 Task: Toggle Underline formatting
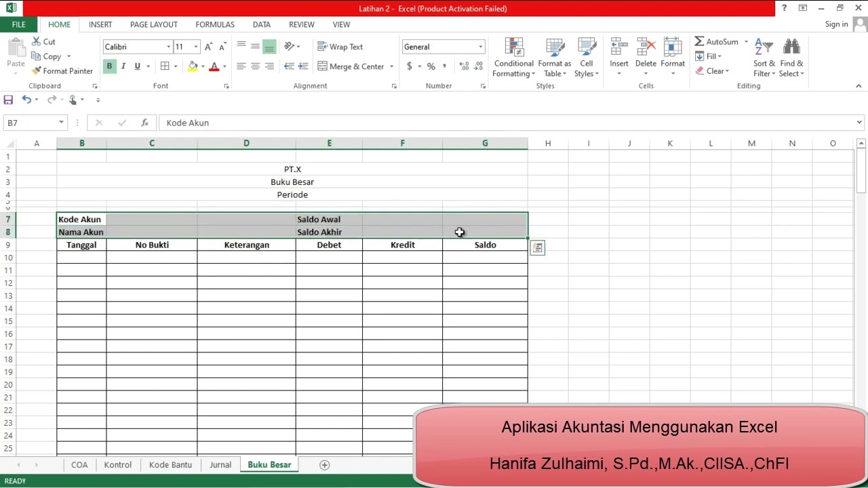click(138, 66)
